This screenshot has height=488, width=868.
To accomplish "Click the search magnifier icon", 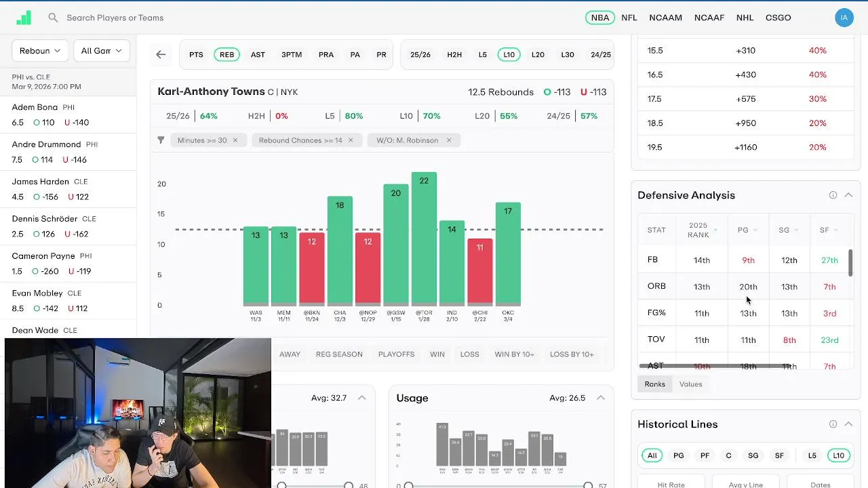I will click(53, 18).
